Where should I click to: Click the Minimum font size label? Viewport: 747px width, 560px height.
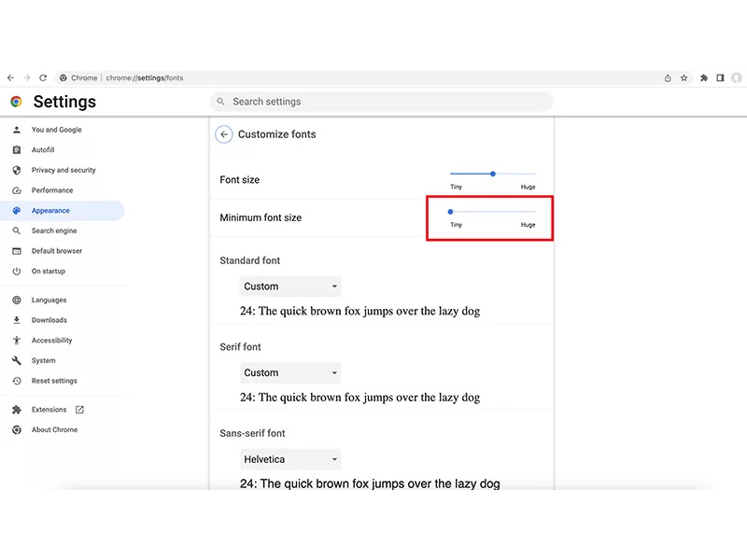261,217
